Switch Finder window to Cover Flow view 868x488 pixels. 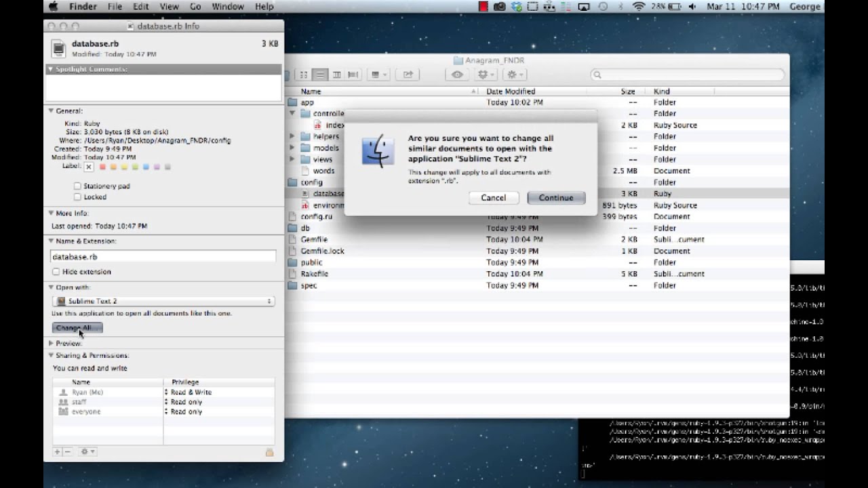point(353,75)
